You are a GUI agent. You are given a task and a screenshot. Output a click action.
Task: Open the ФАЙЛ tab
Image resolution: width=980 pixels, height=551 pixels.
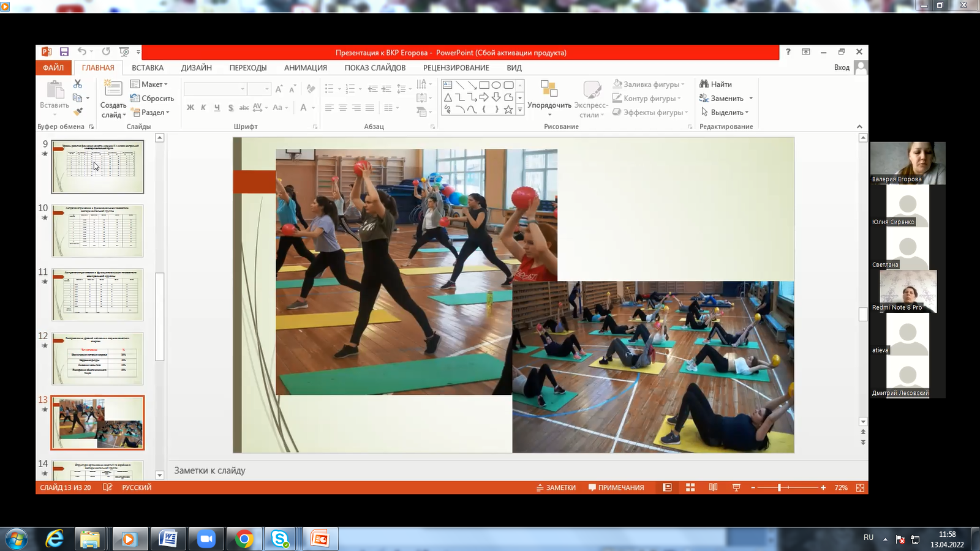coord(53,67)
